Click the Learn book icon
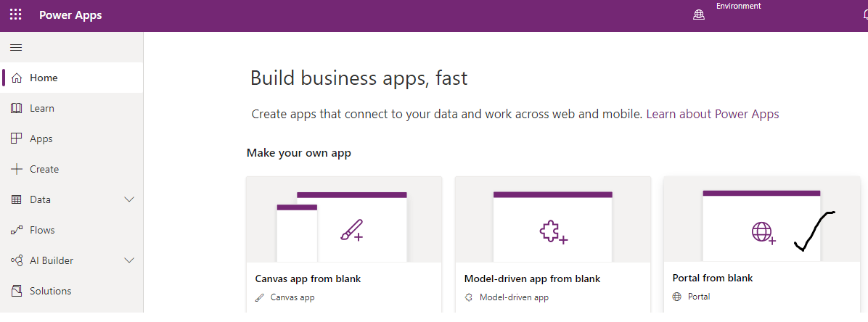The image size is (868, 322). click(17, 109)
